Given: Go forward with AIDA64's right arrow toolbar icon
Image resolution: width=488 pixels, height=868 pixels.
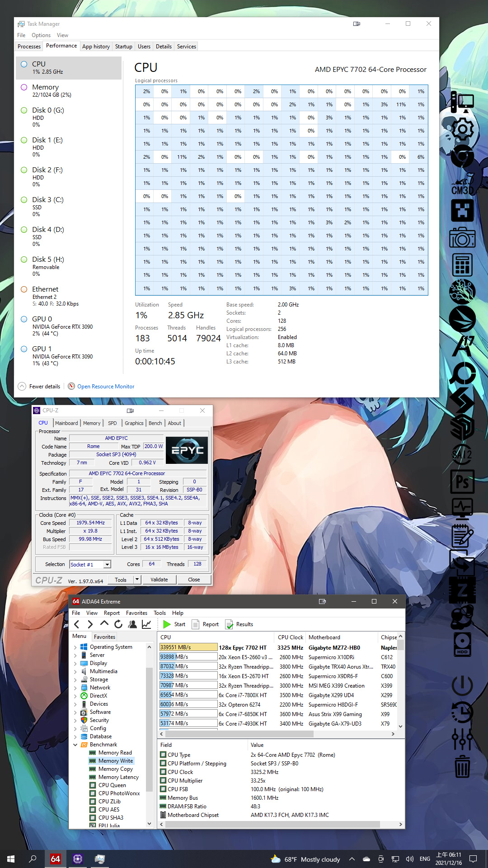Looking at the screenshot, I should (x=90, y=624).
